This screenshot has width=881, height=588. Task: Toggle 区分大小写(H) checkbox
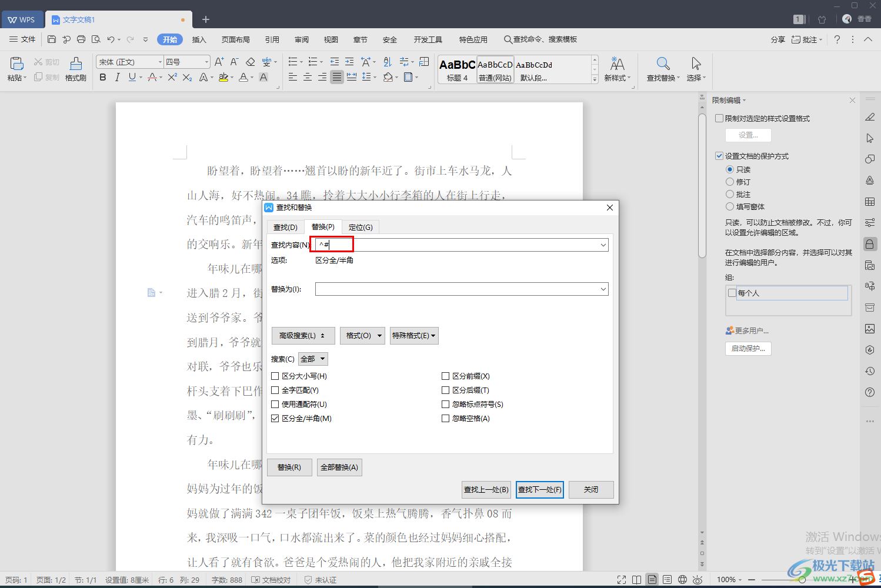(275, 376)
